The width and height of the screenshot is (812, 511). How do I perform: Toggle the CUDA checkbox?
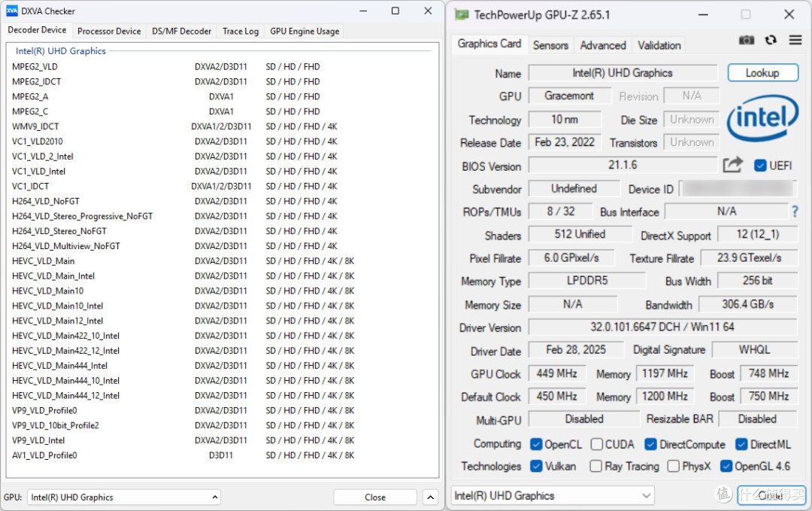pos(596,444)
